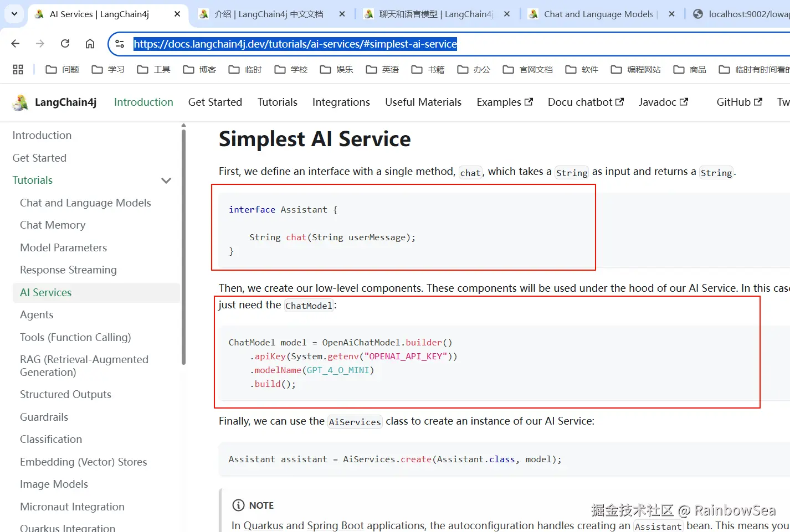
Task: Open the 临时 bookmark folder
Action: point(245,69)
